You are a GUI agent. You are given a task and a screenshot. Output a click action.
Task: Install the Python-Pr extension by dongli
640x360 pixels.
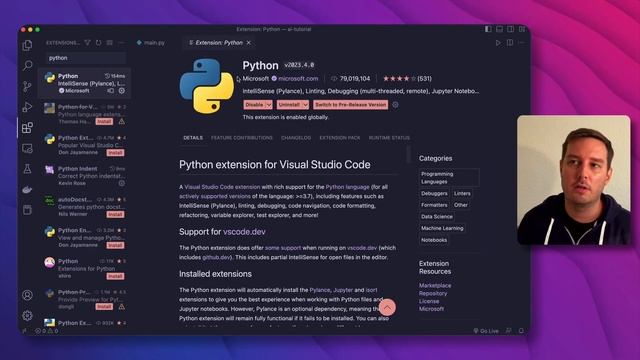(104, 307)
